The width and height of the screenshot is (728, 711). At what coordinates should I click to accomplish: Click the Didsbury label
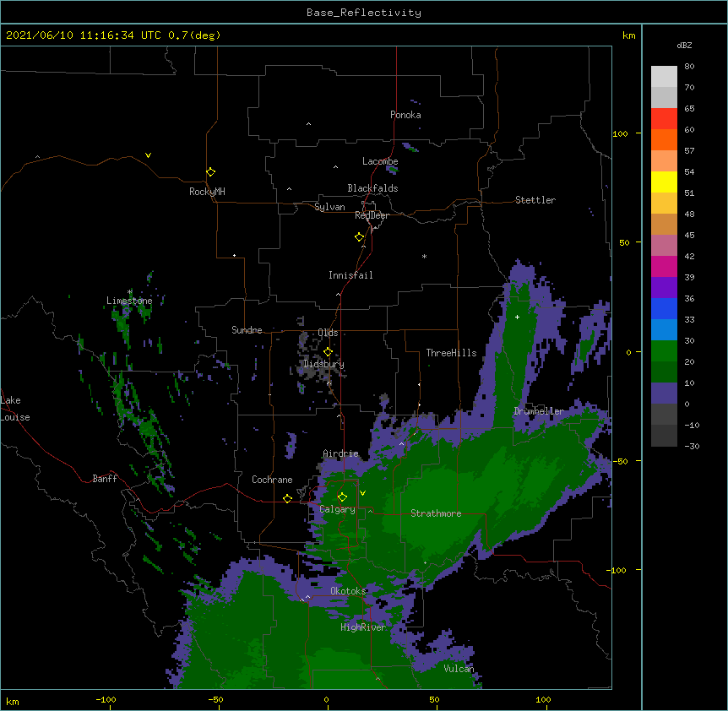(324, 364)
